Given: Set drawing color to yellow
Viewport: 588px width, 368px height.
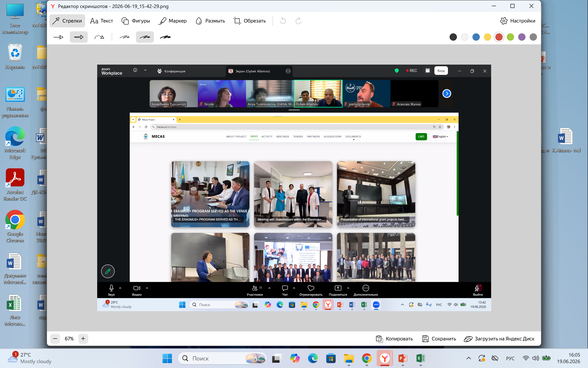Looking at the screenshot, I should click(x=487, y=37).
